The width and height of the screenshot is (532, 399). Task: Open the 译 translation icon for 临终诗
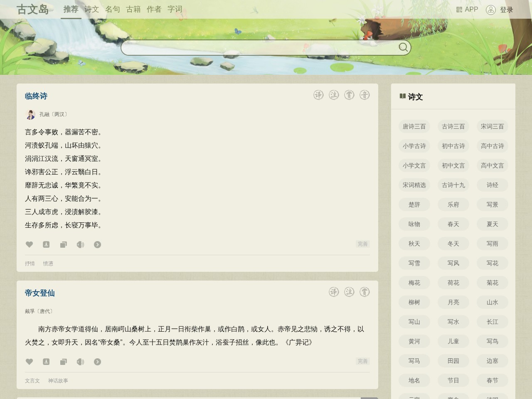tap(318, 95)
